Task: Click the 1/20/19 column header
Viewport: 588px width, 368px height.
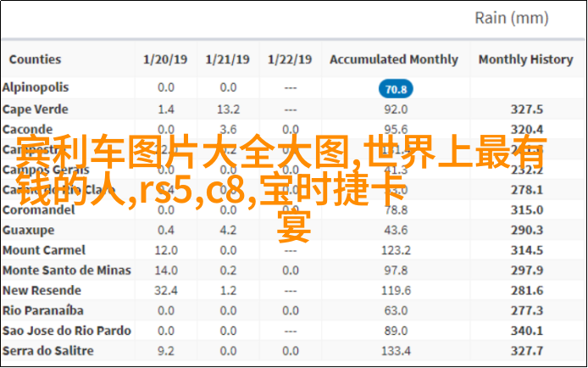Action: (165, 59)
